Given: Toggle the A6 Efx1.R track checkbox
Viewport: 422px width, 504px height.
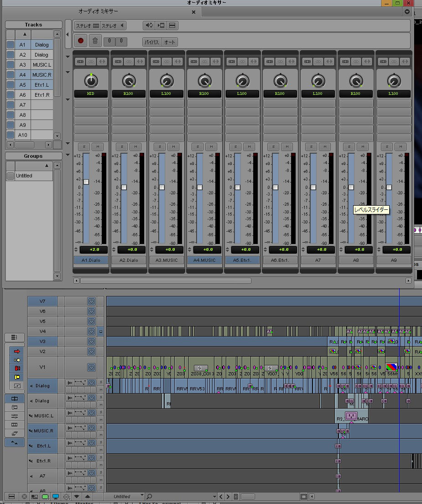Looking at the screenshot, I should tap(10, 95).
